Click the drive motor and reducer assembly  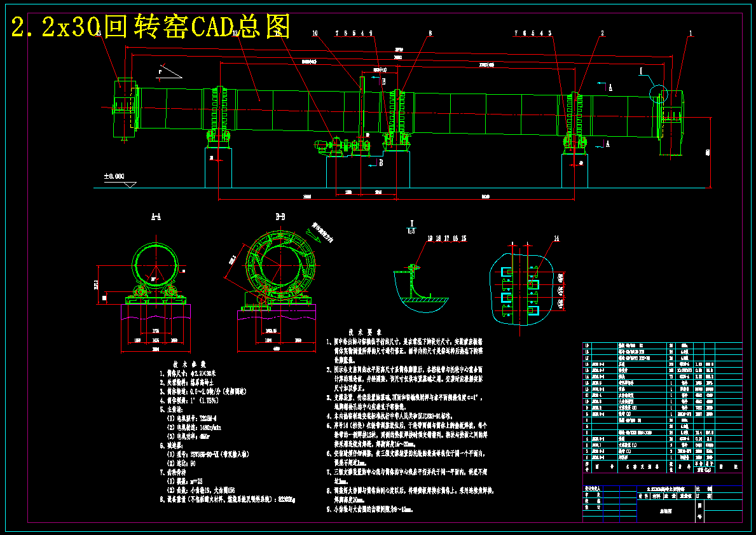point(342,146)
